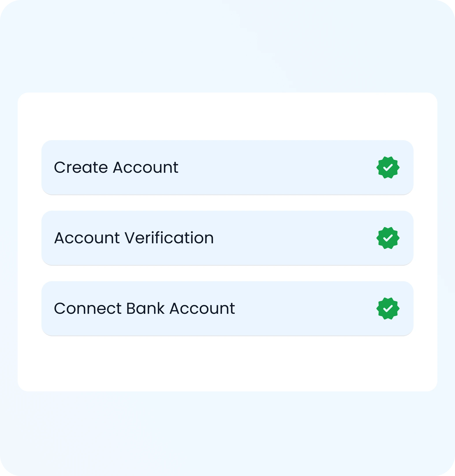Viewport: 455px width, 476px height.
Task: Click empty space in the Account Verification card
Action: tap(291, 238)
